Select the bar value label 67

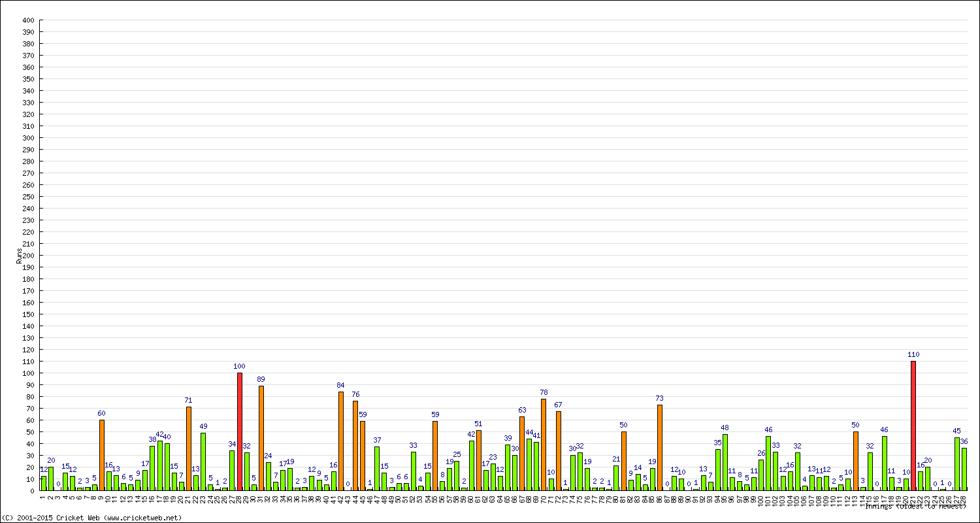click(558, 405)
